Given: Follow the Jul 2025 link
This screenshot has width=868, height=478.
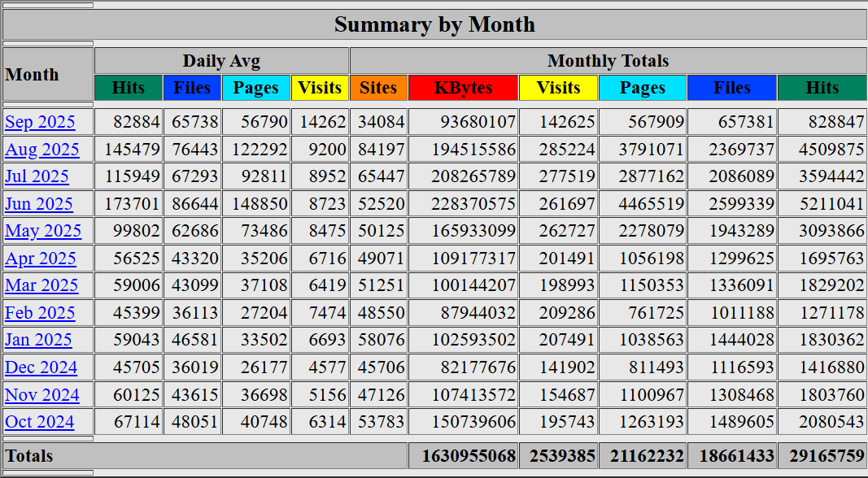Looking at the screenshot, I should (x=37, y=176).
